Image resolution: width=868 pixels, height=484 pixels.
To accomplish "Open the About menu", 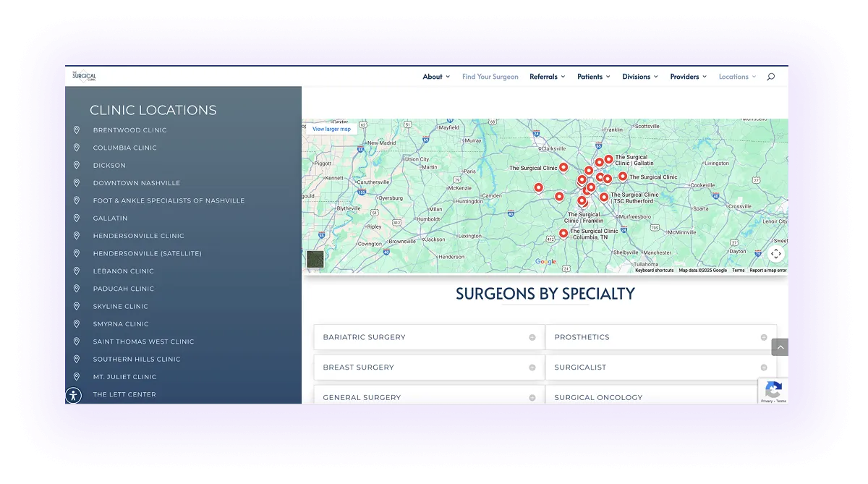I will pyautogui.click(x=433, y=76).
